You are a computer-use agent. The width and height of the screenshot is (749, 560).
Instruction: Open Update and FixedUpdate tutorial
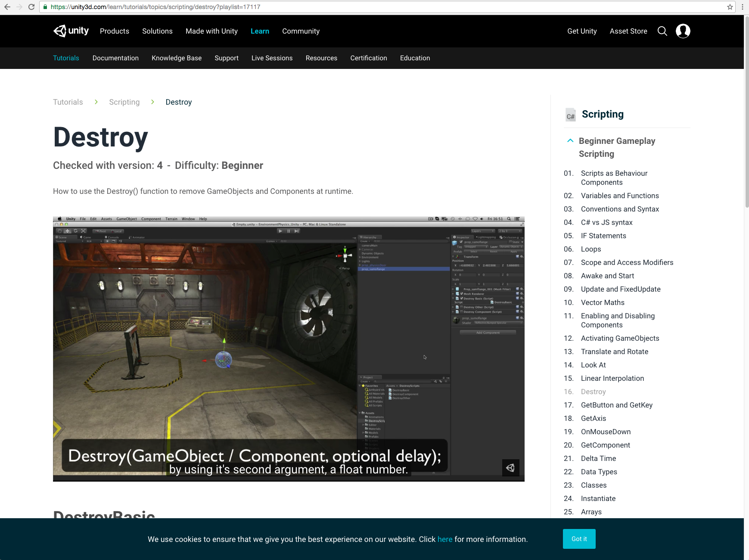click(621, 289)
